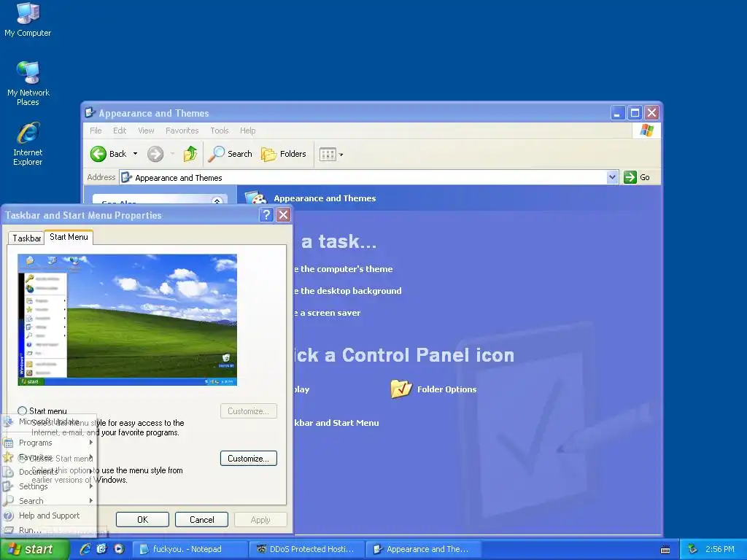Expand the Favorites submenu arrow

tap(90, 457)
